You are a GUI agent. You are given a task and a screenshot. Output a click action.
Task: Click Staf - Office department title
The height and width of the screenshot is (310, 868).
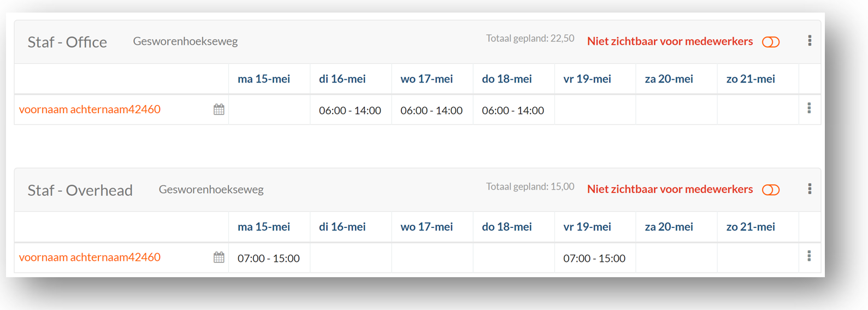click(x=67, y=42)
